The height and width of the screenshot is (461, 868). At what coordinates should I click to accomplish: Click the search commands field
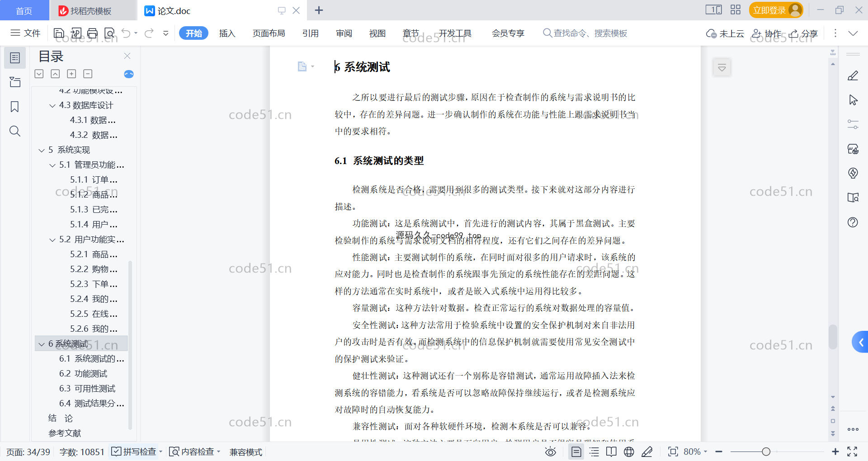(x=585, y=33)
